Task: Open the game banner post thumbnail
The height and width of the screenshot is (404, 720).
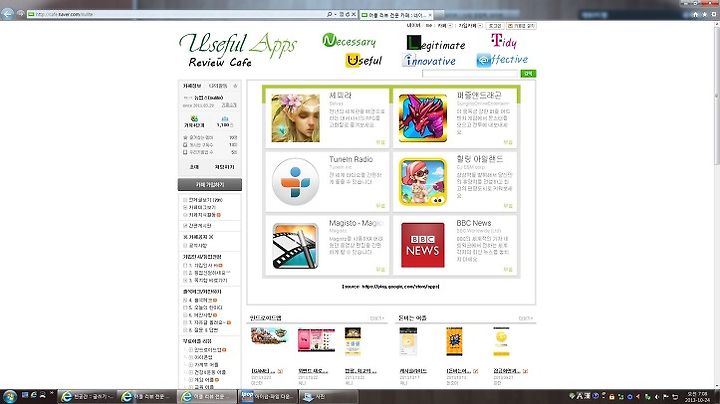Action: click(269, 336)
